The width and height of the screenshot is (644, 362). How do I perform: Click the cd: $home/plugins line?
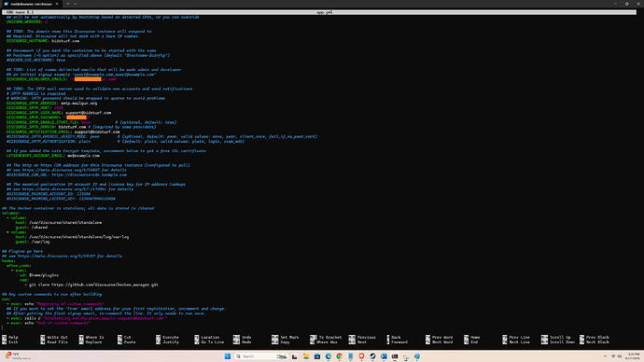(x=39, y=275)
